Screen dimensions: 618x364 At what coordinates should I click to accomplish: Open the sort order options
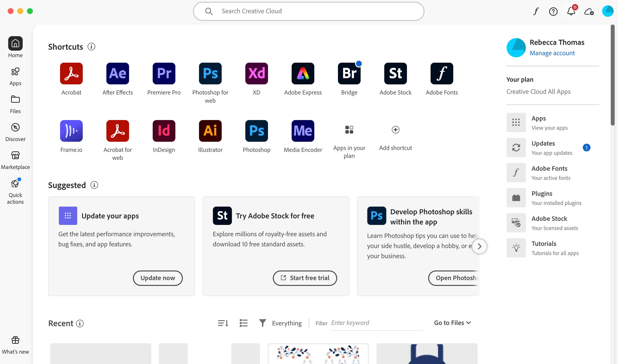point(223,323)
